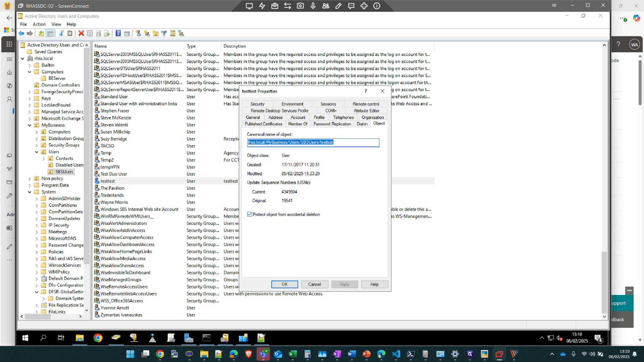Click the Up one level folder icon

click(41, 33)
